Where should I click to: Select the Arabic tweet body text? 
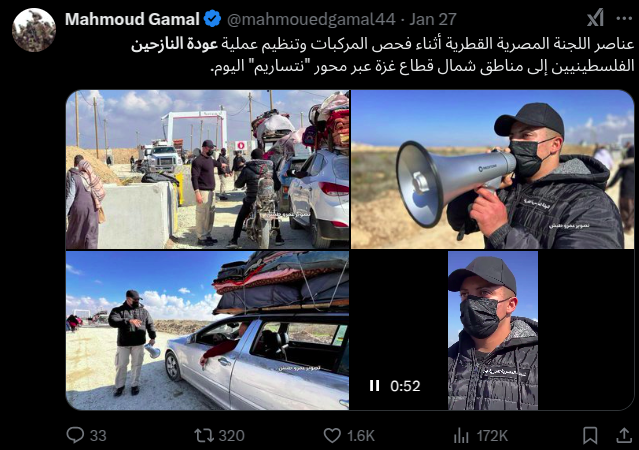coord(383,55)
